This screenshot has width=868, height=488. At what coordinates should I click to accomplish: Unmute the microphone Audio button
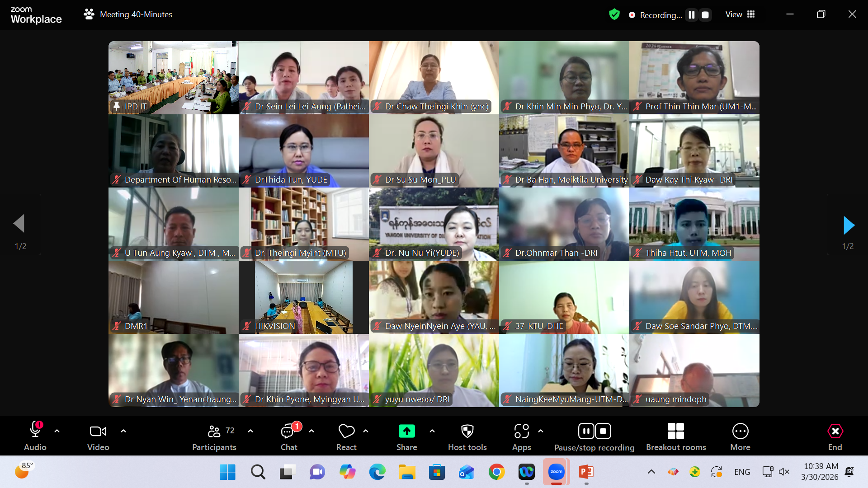tap(35, 432)
